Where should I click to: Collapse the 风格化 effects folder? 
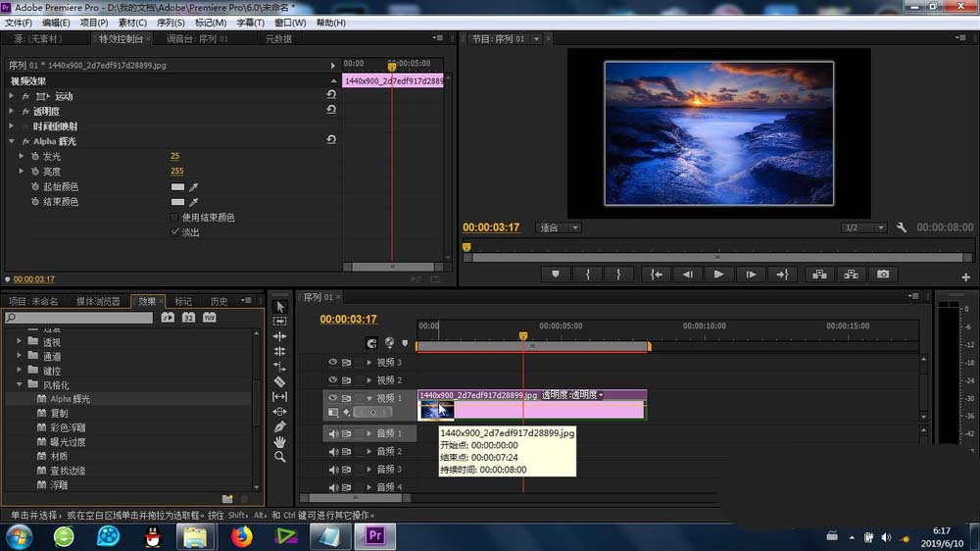tap(19, 384)
